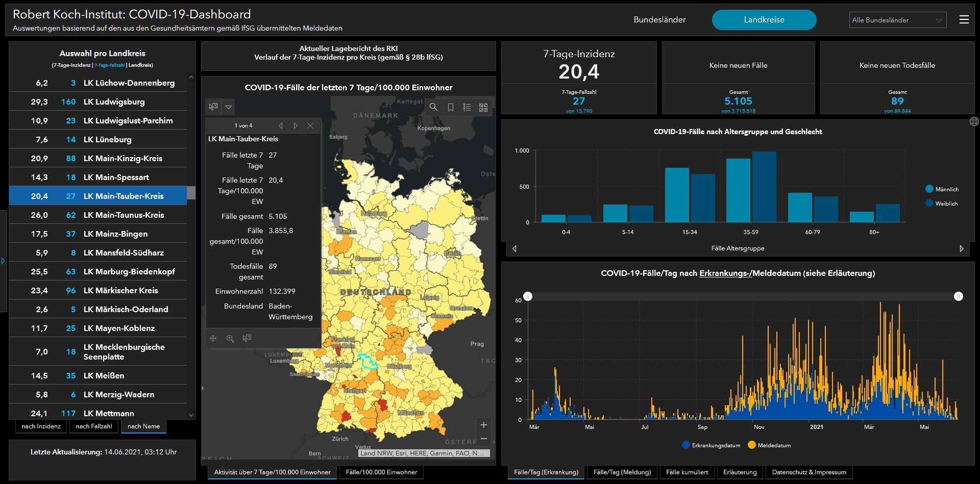
Task: Close the Main-Tauber-Kreis popup
Action: [310, 125]
